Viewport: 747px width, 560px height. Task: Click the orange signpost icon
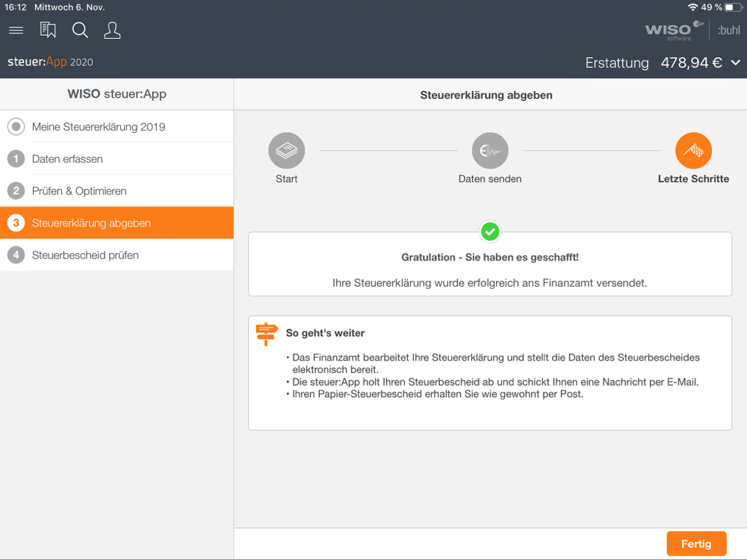(x=267, y=334)
